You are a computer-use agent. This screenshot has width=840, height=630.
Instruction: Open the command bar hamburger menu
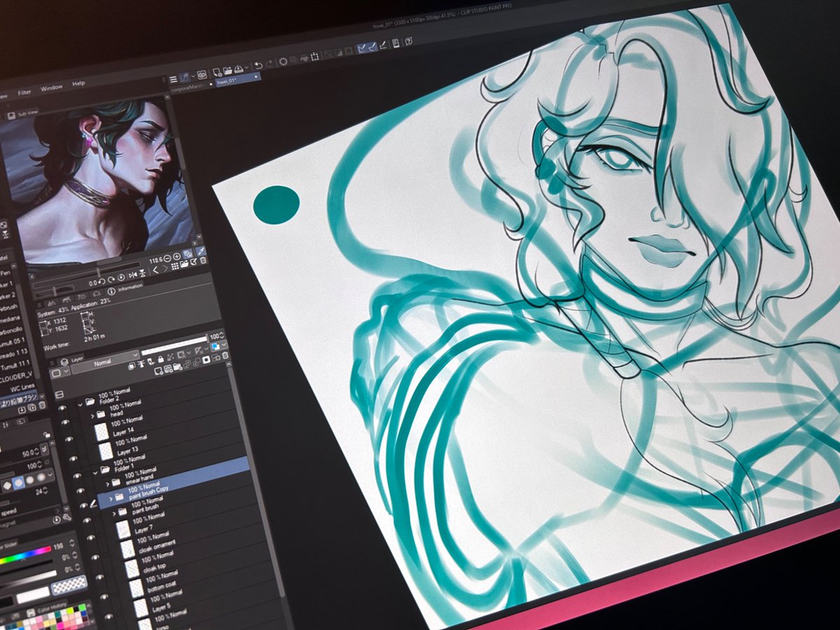tap(174, 79)
